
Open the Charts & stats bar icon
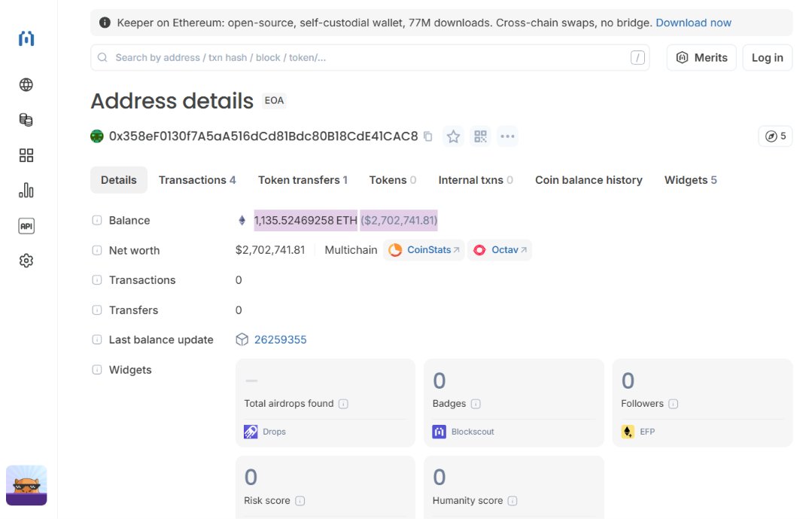click(x=26, y=191)
